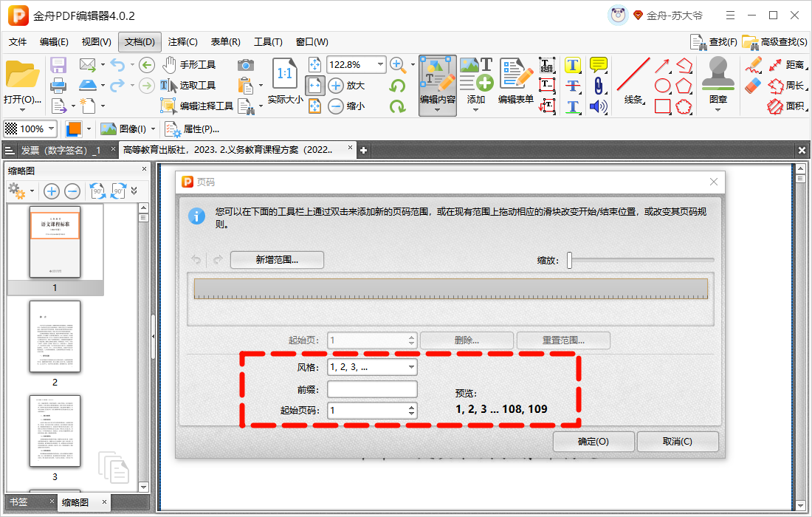Click the actual size 1:1 icon
Image resolution: width=812 pixels, height=517 pixels.
[x=285, y=73]
